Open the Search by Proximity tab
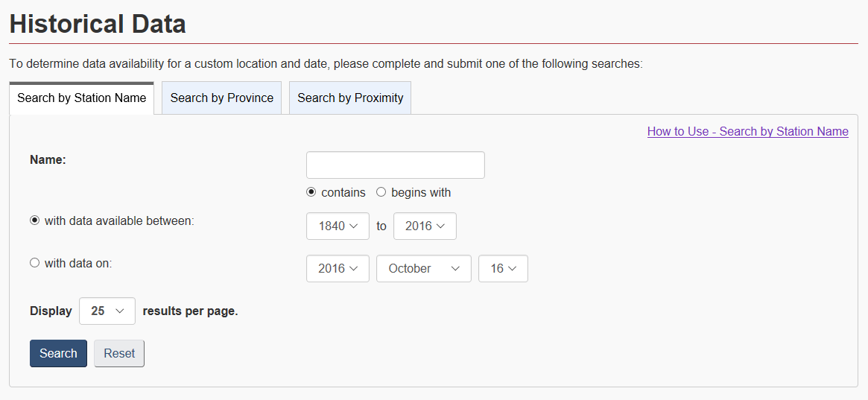 point(350,98)
